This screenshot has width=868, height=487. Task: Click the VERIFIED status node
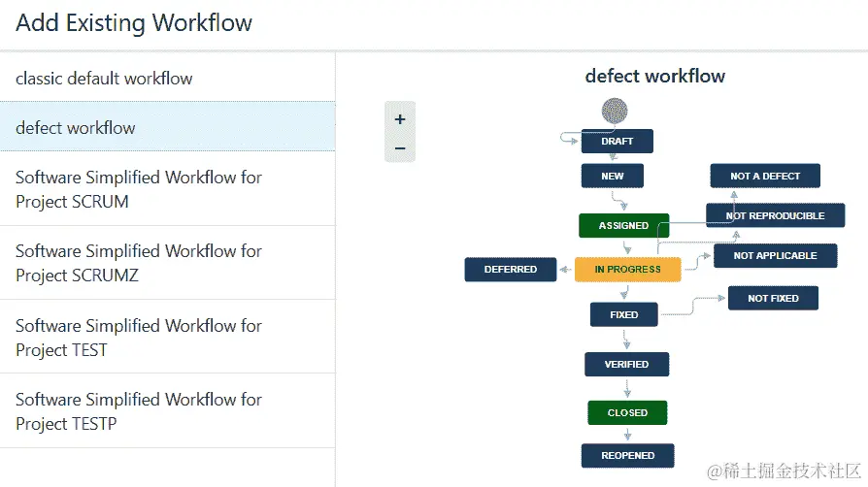point(626,364)
